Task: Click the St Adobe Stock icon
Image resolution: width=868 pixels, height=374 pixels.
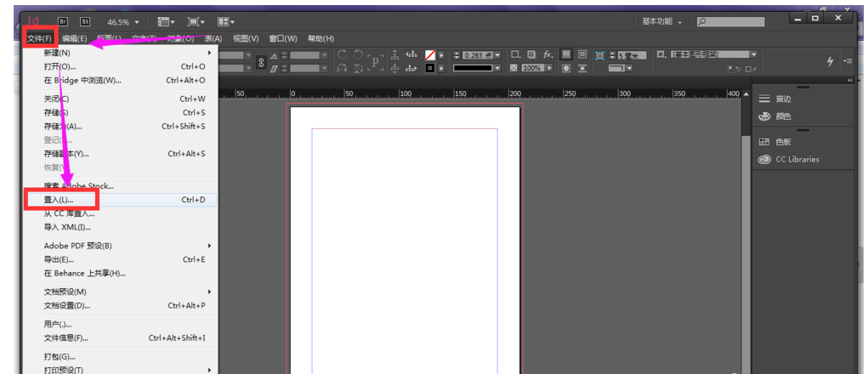Action: tap(85, 20)
